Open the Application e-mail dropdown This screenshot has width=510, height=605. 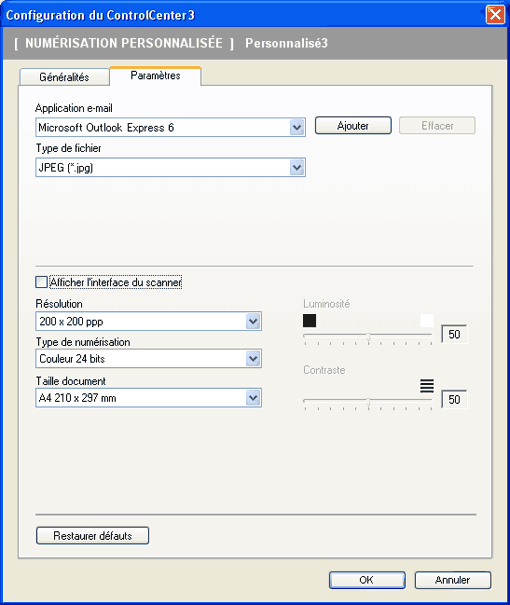170,127
